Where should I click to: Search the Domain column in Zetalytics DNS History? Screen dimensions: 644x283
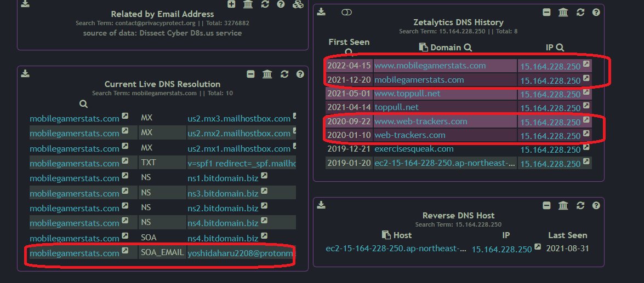[x=468, y=48]
